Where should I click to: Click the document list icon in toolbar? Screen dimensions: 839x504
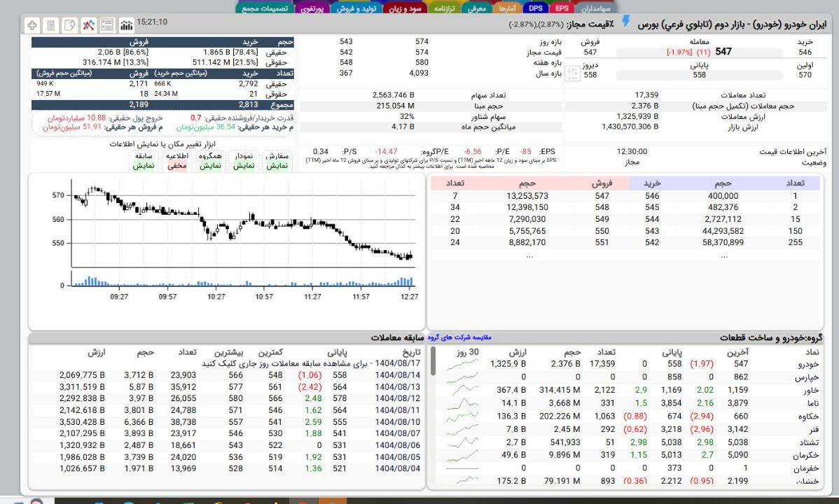(x=51, y=25)
